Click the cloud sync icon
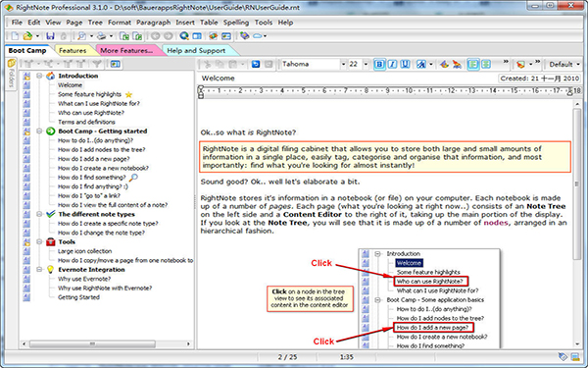The height and width of the screenshot is (368, 588). (x=258, y=36)
